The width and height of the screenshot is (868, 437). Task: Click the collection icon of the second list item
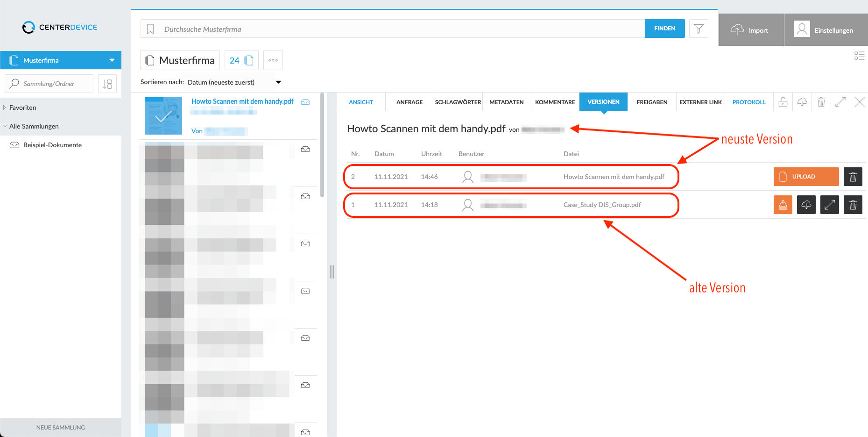click(x=305, y=149)
